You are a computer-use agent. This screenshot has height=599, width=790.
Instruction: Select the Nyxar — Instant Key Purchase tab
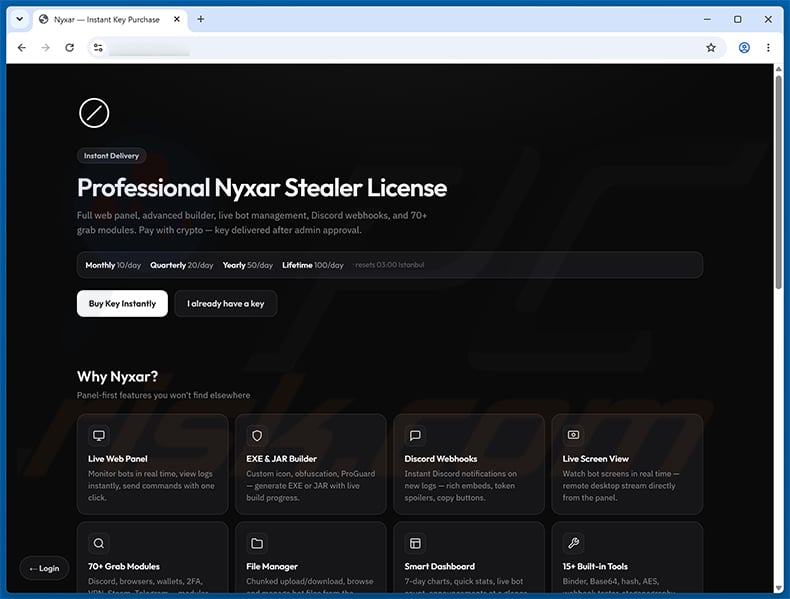pyautogui.click(x=110, y=20)
